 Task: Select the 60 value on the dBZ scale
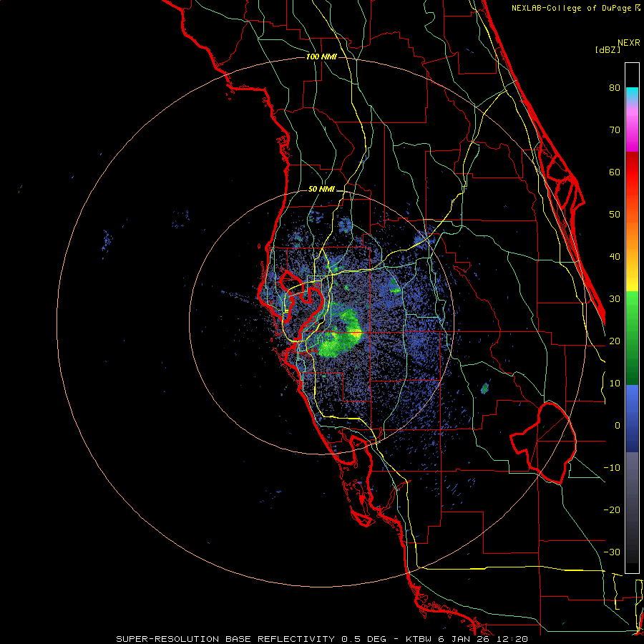[x=615, y=172]
